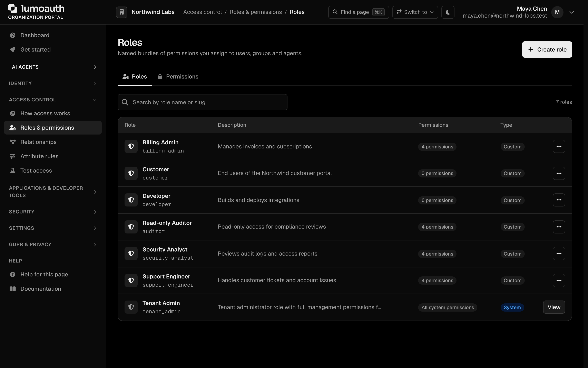
Task: Select Roles & permissions in sidebar
Action: click(53, 128)
